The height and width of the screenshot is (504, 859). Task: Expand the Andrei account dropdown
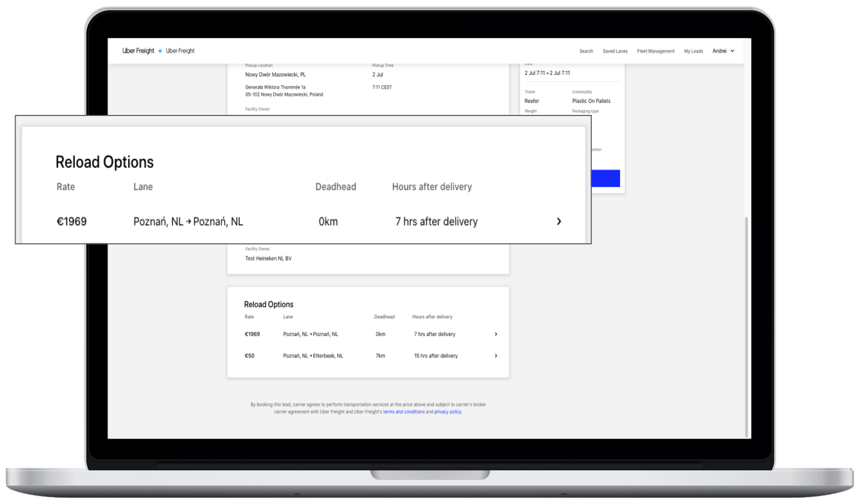click(x=723, y=51)
